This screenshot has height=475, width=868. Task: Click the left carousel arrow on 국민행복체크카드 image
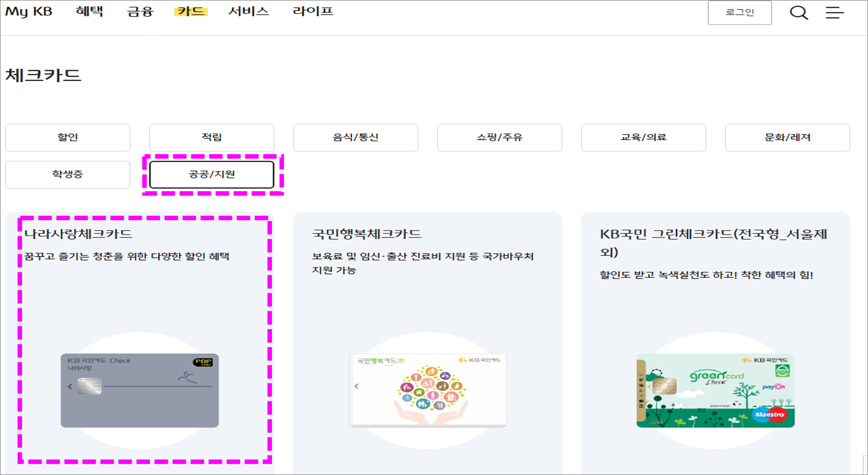point(357,386)
